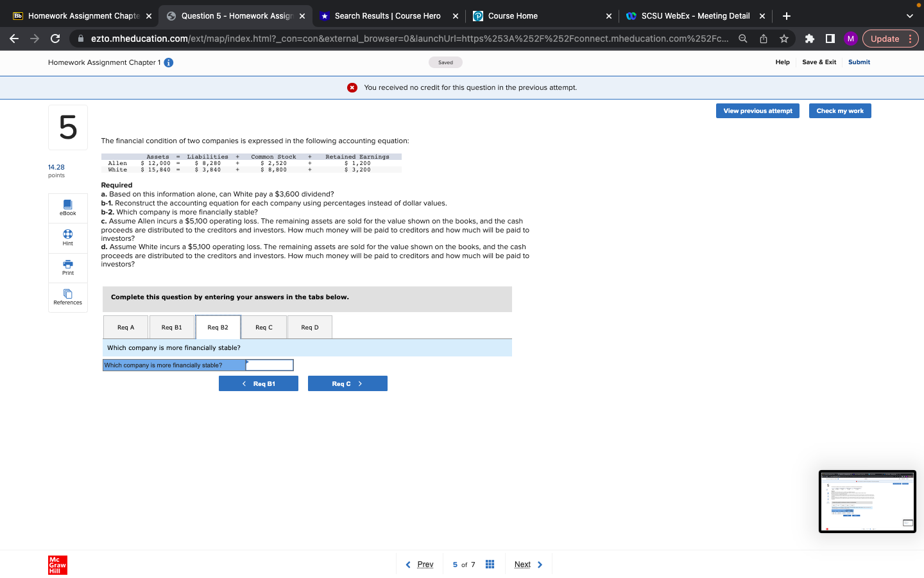924x578 pixels.
Task: Click the zoom magnifier icon in address bar
Action: pyautogui.click(x=743, y=39)
